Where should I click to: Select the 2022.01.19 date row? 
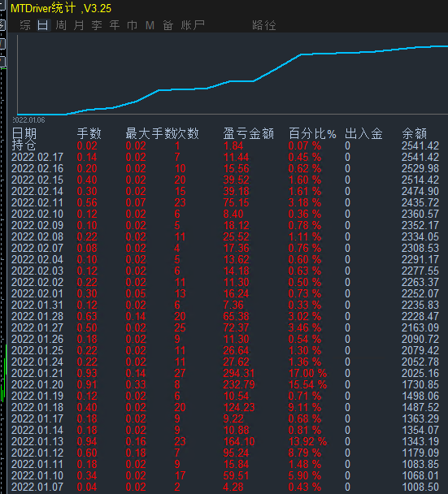pyautogui.click(x=37, y=396)
